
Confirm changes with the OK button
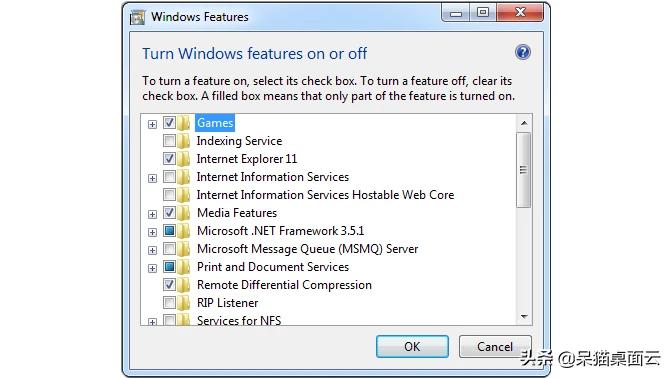tap(412, 346)
